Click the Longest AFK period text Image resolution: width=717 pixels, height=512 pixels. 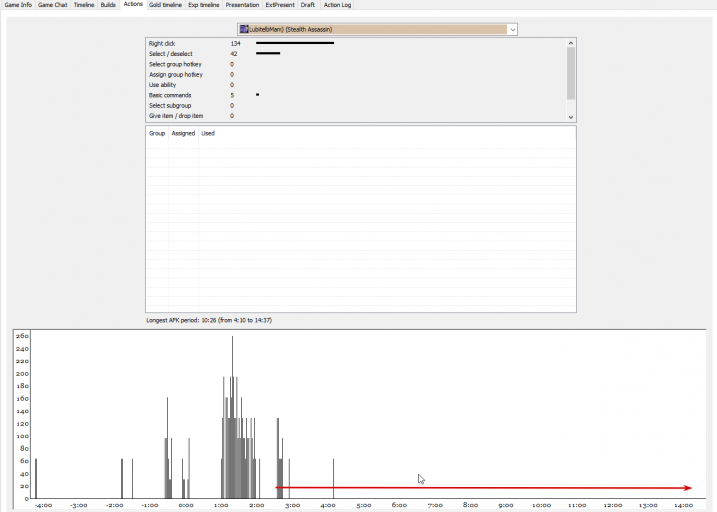[209, 320]
